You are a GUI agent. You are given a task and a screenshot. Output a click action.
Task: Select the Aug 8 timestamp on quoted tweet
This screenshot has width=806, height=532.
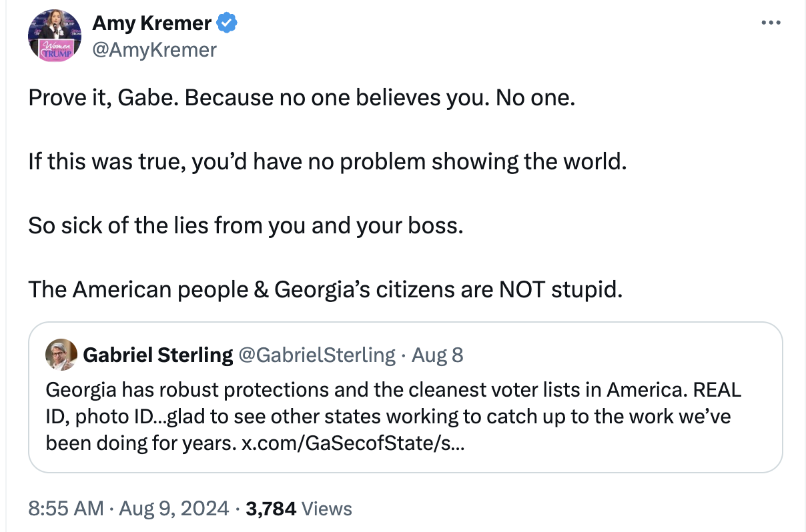(x=437, y=355)
